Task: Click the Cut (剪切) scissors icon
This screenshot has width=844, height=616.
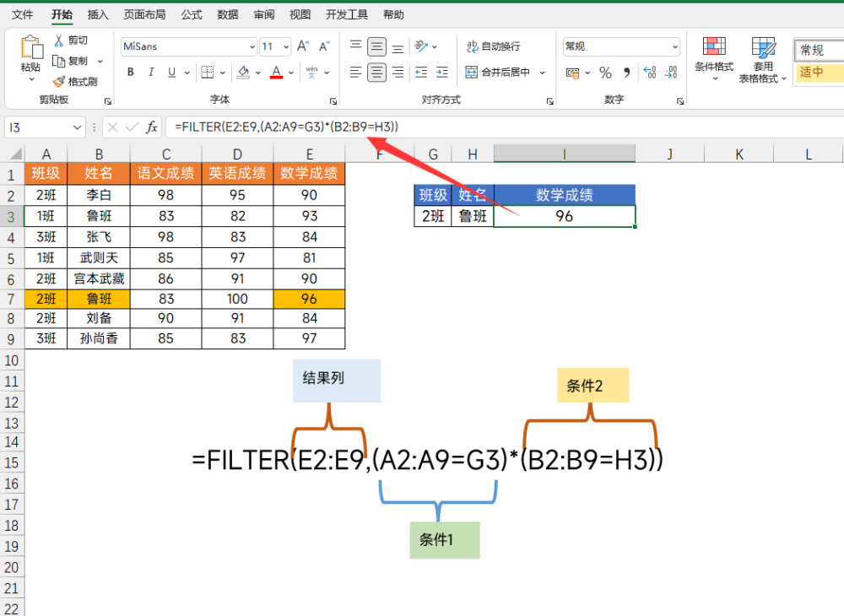Action: coord(59,41)
